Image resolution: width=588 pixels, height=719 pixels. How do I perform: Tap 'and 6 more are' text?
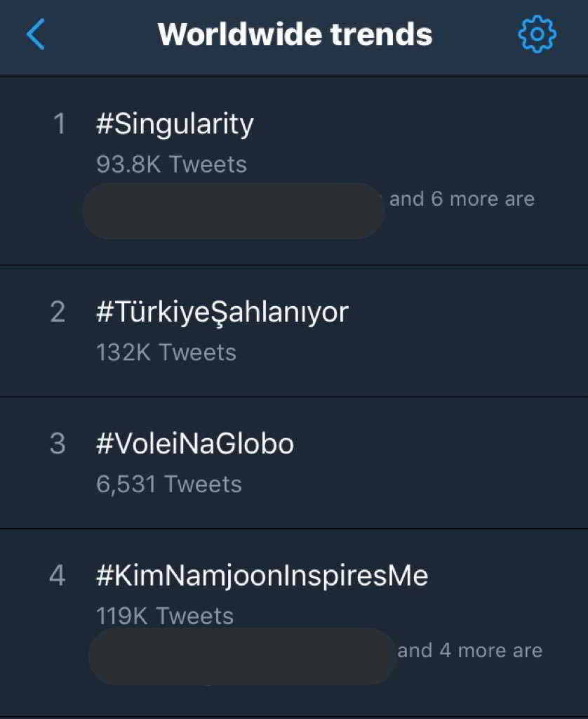462,199
